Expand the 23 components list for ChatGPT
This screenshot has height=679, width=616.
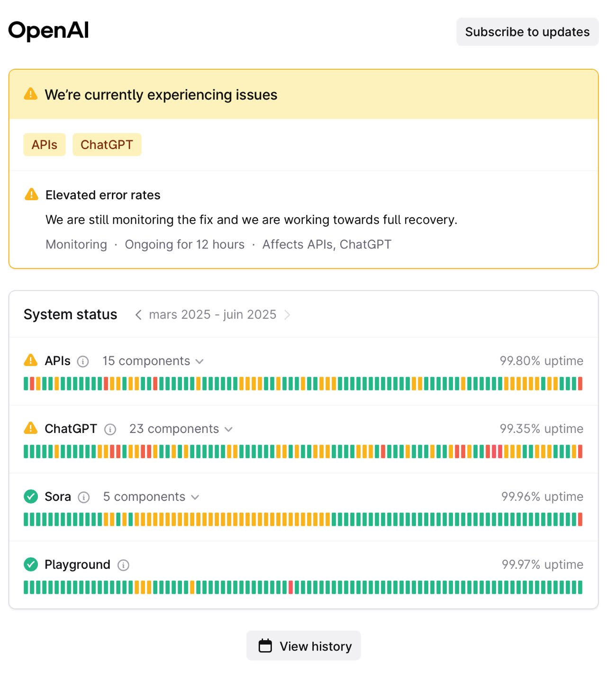tap(181, 429)
